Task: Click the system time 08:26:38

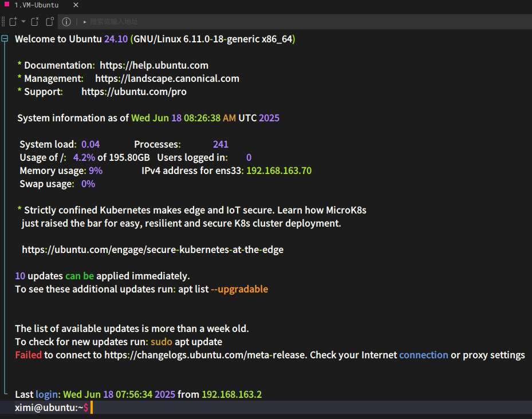Action: [x=202, y=118]
